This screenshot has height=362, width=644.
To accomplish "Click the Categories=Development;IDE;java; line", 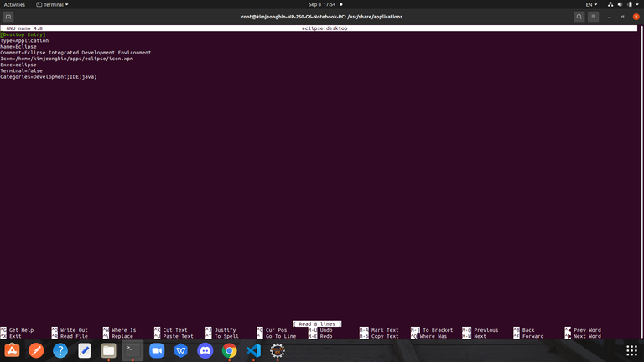I will pyautogui.click(x=49, y=77).
